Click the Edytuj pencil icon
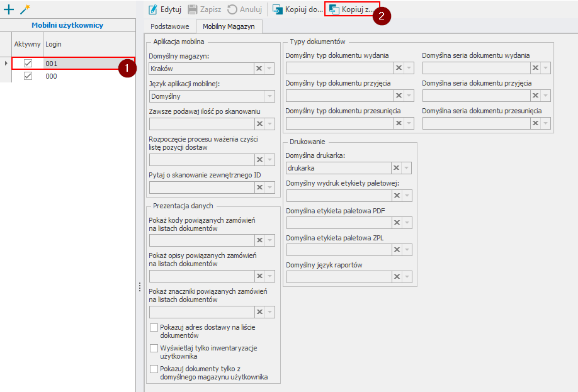Image resolution: width=578 pixels, height=392 pixels. [153, 9]
